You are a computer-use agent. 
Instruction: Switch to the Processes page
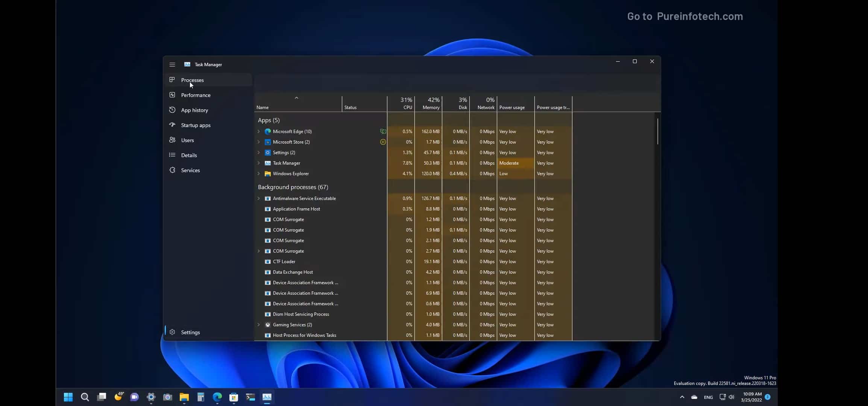coord(208,80)
